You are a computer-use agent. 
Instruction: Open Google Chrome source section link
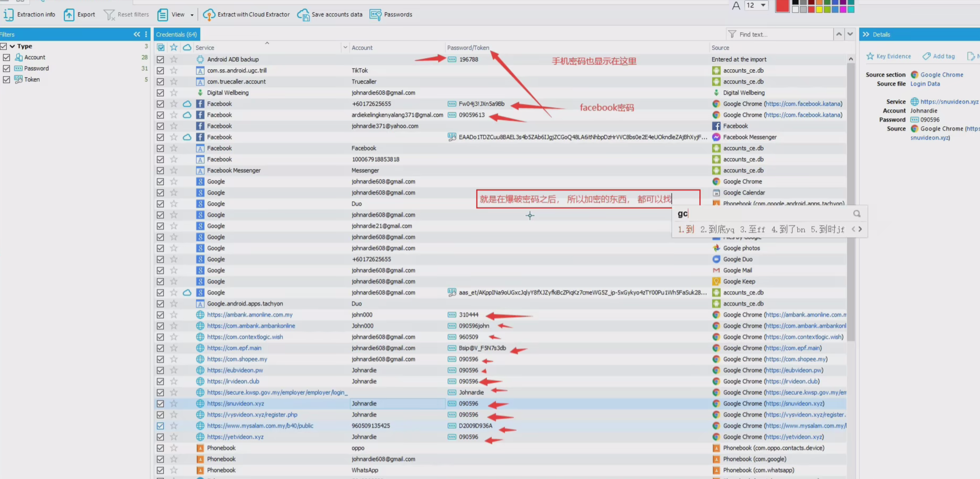(x=942, y=75)
